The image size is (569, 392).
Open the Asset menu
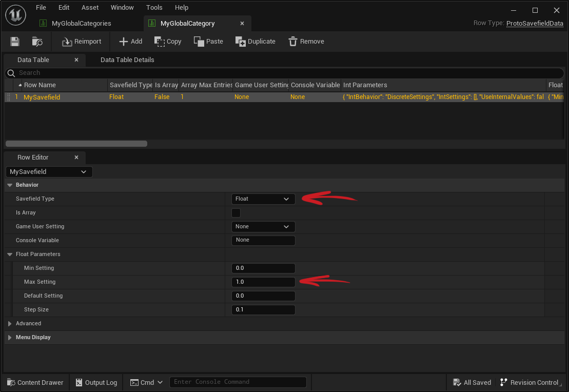coord(90,8)
